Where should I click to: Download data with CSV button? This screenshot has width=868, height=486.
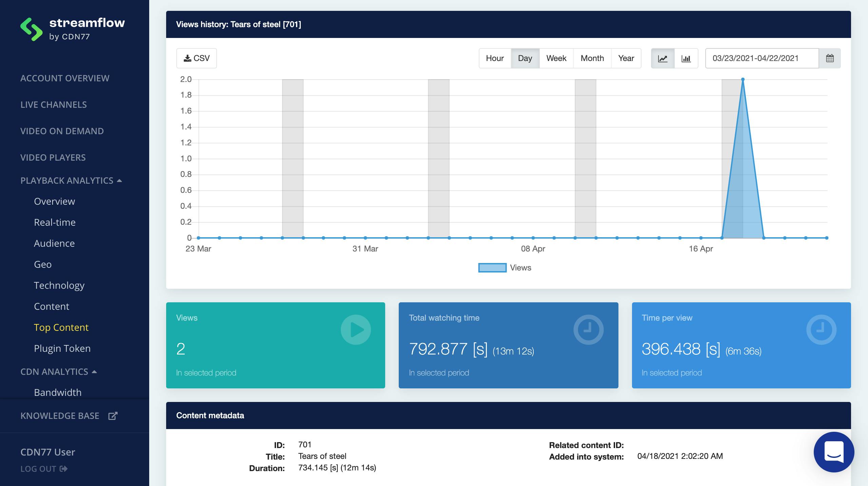click(197, 58)
